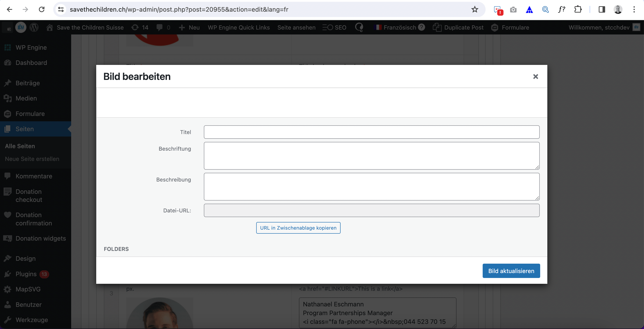Screen dimensions: 644x329
Task: Open the Neu new content menu
Action: click(x=189, y=28)
